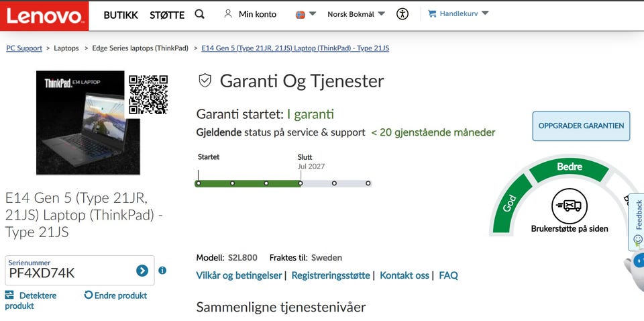Click the Modell value S2L800
The image size is (644, 321).
[243, 258]
